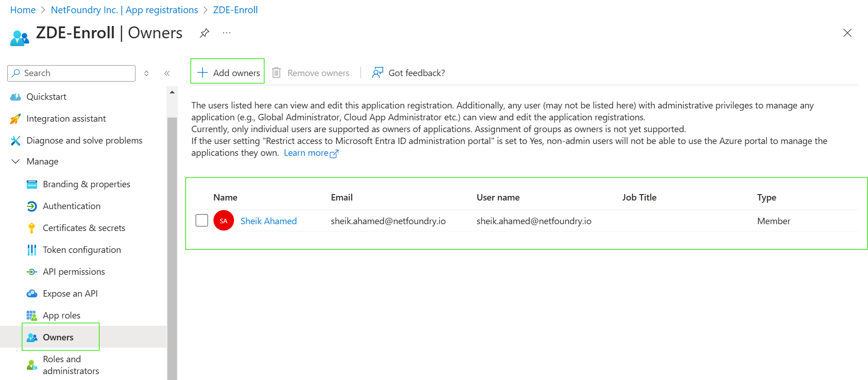The image size is (868, 380).
Task: Click the App roles grid icon
Action: 31,315
